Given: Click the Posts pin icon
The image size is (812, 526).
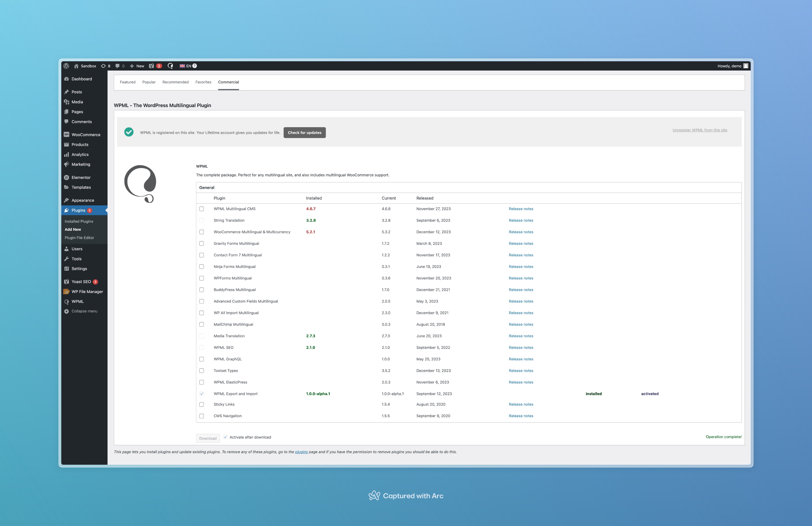Looking at the screenshot, I should point(67,92).
